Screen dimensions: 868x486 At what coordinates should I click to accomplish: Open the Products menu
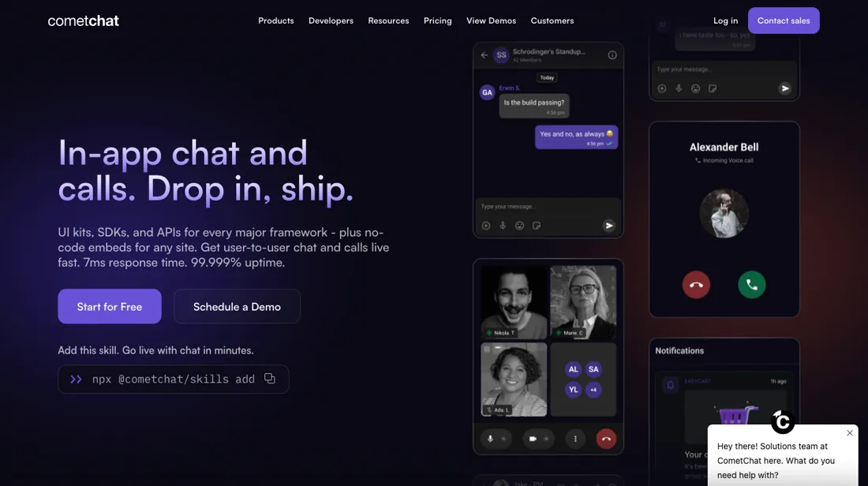coord(275,21)
